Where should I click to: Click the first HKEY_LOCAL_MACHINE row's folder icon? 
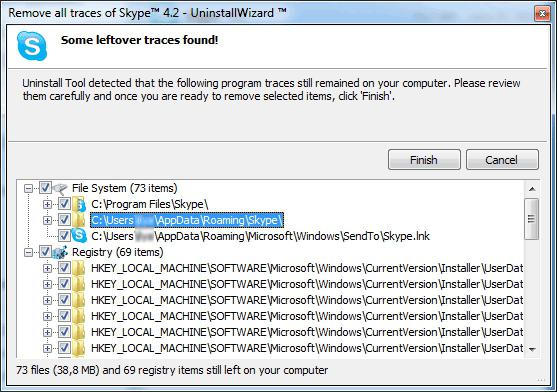click(x=79, y=268)
